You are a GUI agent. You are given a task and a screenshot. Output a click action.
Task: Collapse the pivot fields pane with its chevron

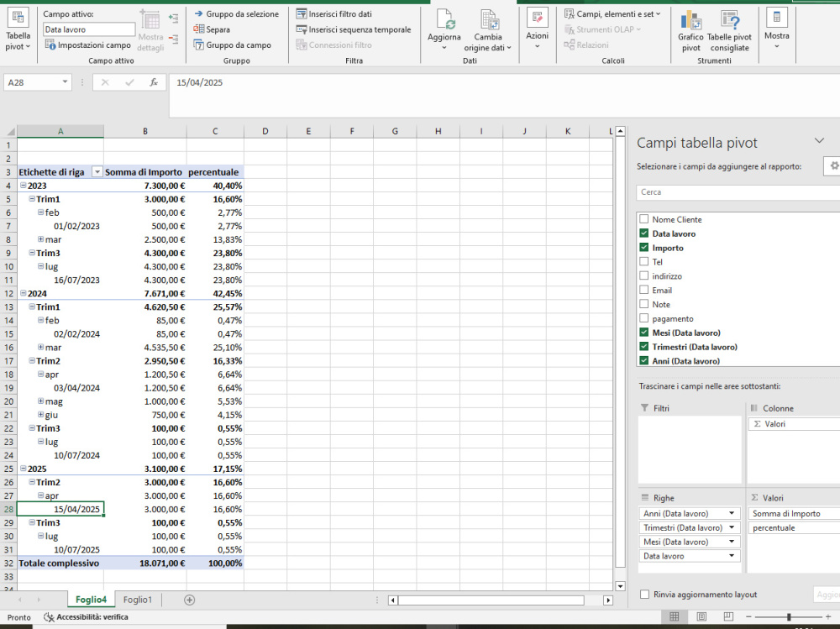tap(819, 140)
